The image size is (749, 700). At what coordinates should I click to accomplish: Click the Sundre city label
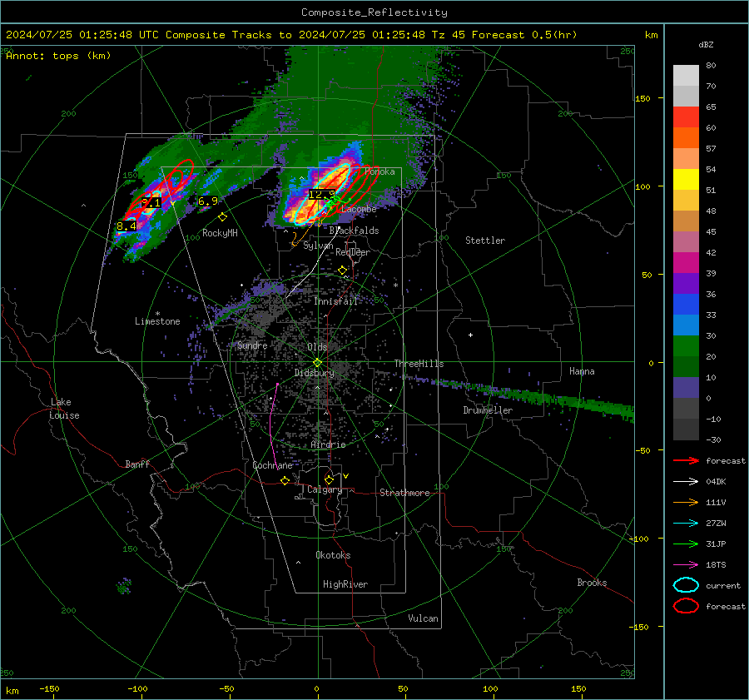(252, 345)
